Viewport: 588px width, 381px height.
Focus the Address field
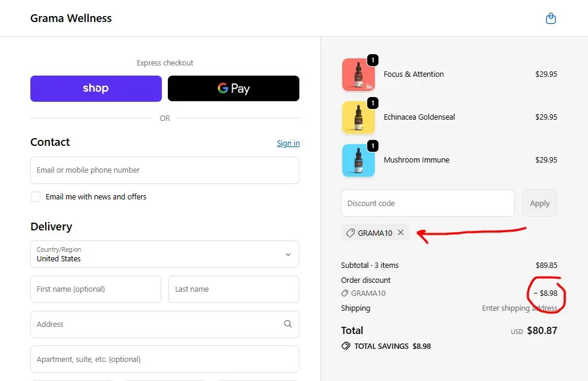tap(165, 324)
